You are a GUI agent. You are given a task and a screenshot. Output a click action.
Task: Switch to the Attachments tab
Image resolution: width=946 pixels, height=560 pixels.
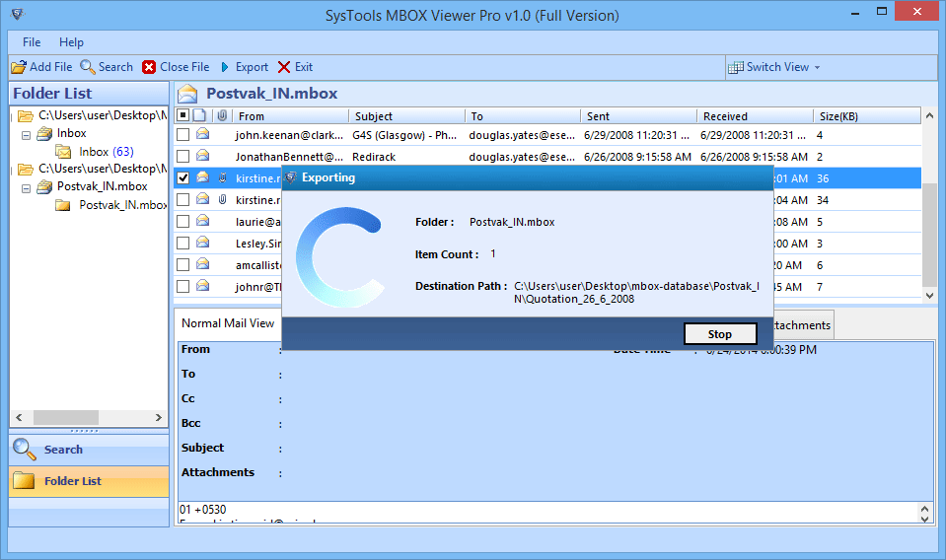tap(802, 325)
